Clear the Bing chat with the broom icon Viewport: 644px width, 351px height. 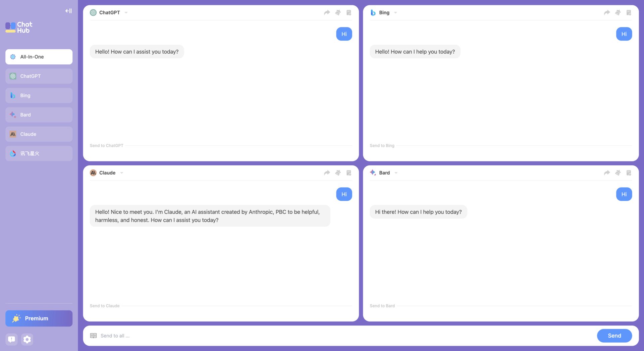point(618,12)
